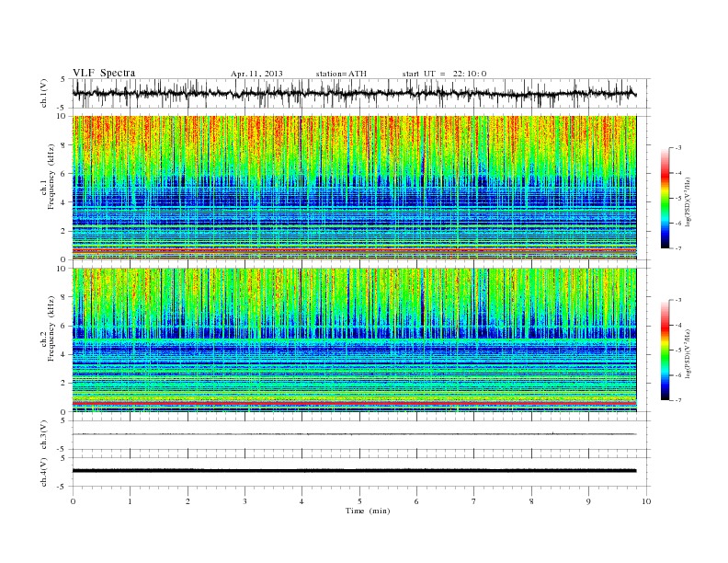Click the date "Apr. 11, 2013"

point(256,74)
